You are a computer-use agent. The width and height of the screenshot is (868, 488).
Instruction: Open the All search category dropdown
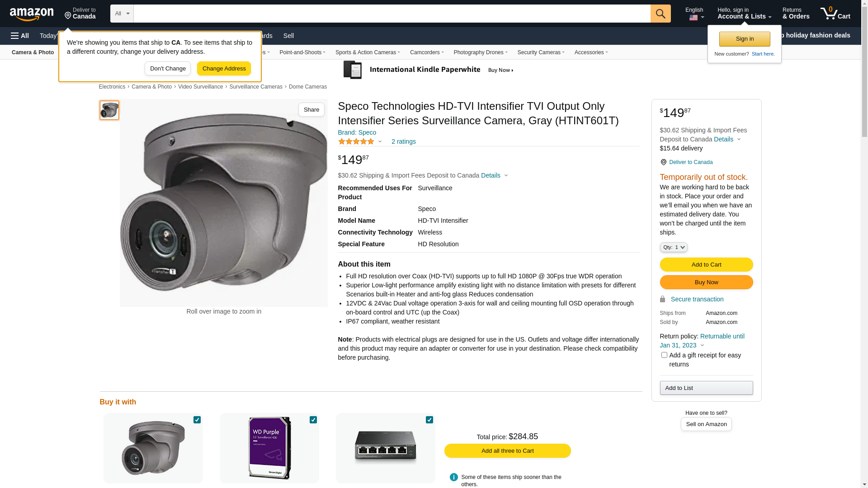tap(122, 14)
